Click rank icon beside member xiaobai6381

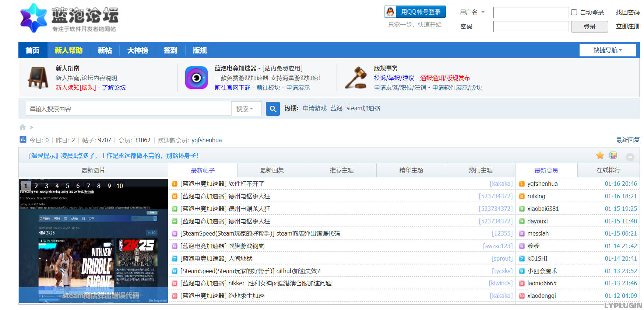pyautogui.click(x=522, y=209)
